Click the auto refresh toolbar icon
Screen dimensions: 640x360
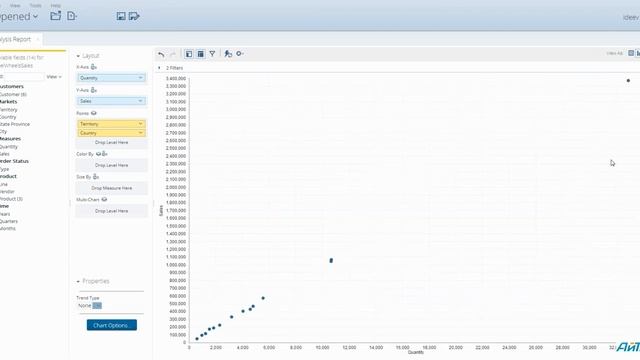point(228,54)
